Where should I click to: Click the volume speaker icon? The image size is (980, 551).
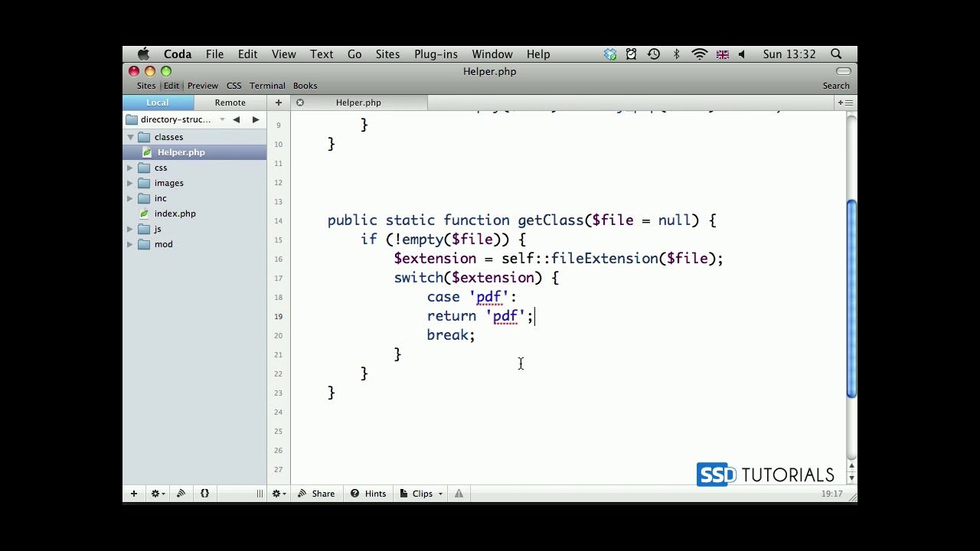pos(741,54)
